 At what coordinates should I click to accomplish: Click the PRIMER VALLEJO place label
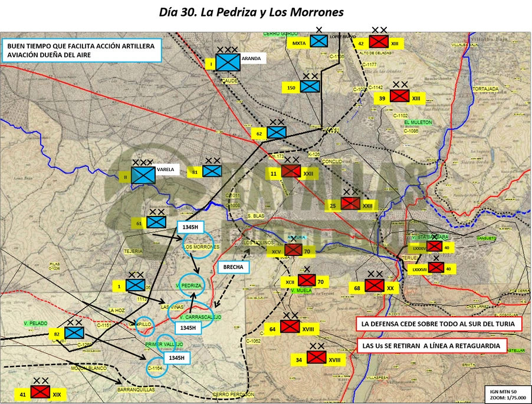(x=164, y=344)
